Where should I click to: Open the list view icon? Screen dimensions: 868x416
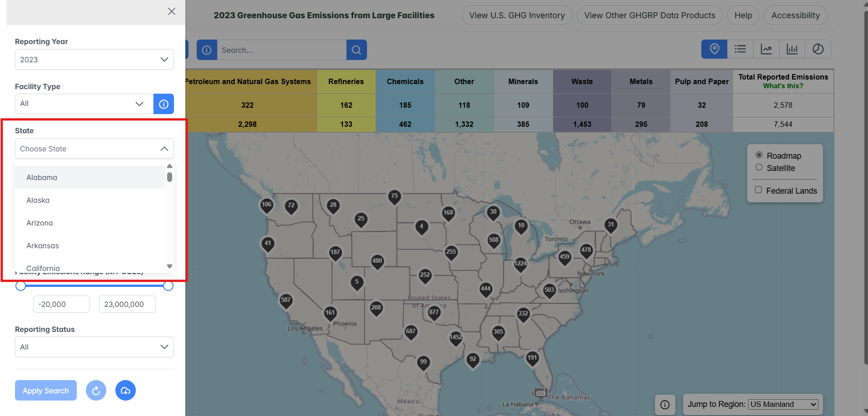[x=740, y=49]
